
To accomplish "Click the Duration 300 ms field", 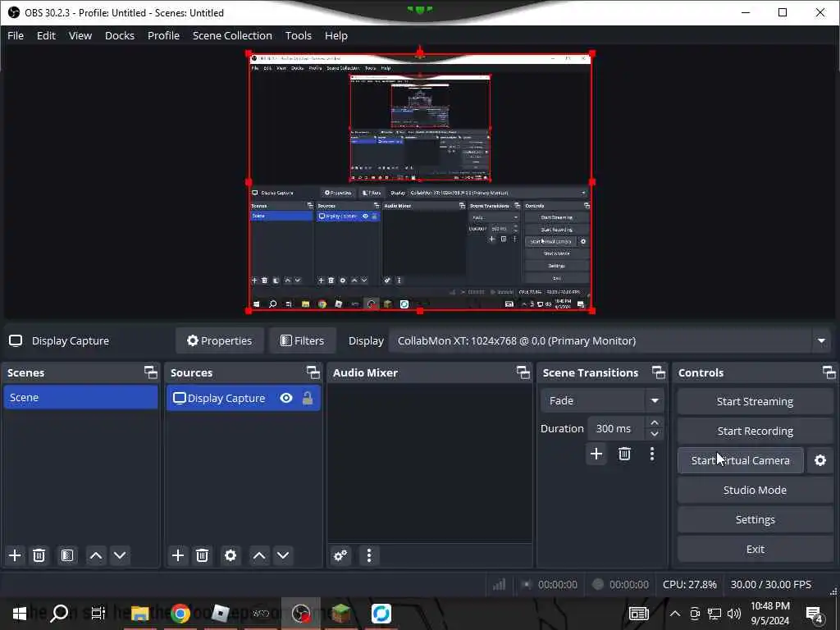I will click(617, 428).
